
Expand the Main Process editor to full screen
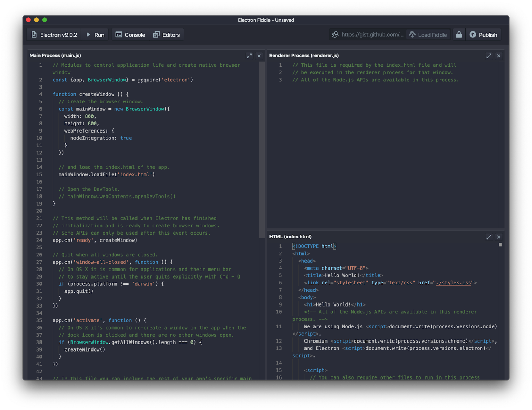tap(249, 55)
